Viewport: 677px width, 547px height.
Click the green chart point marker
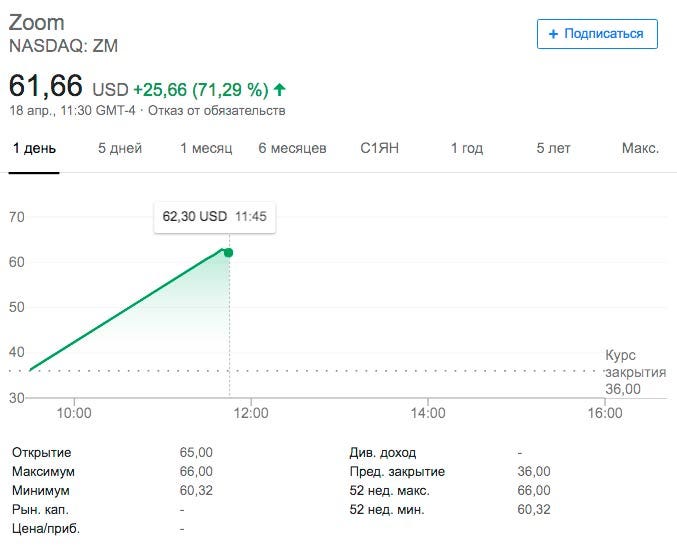coord(229,253)
